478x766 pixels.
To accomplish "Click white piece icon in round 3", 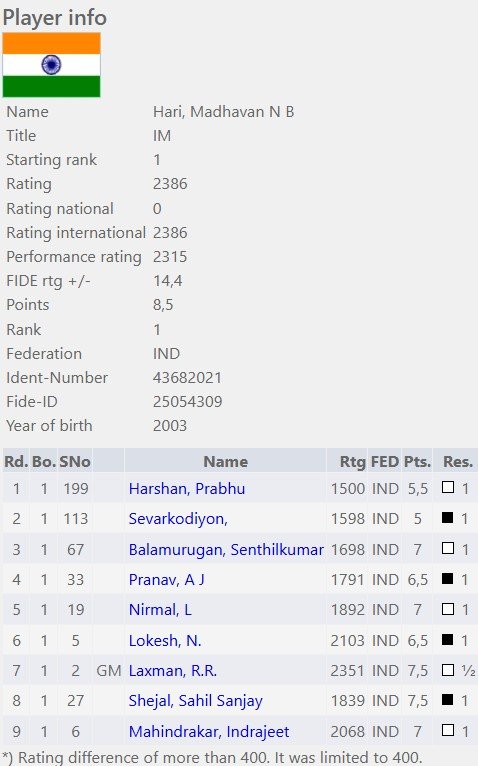I will point(448,548).
